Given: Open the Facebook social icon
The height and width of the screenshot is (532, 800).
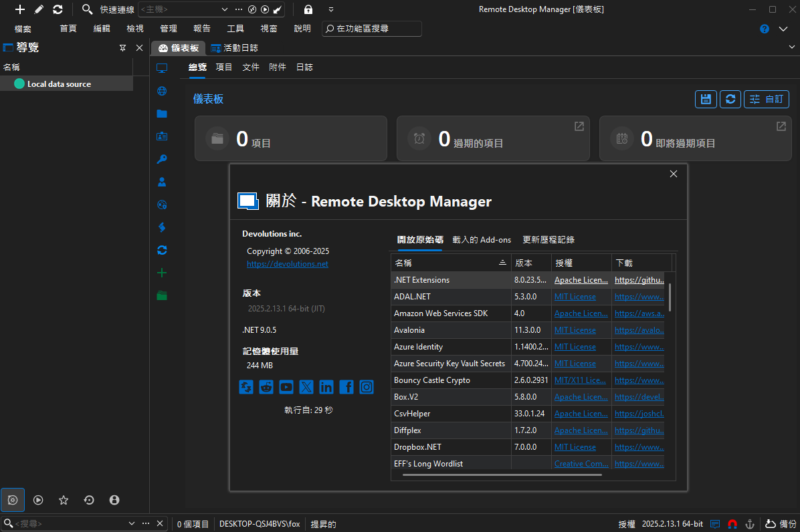Looking at the screenshot, I should point(346,387).
